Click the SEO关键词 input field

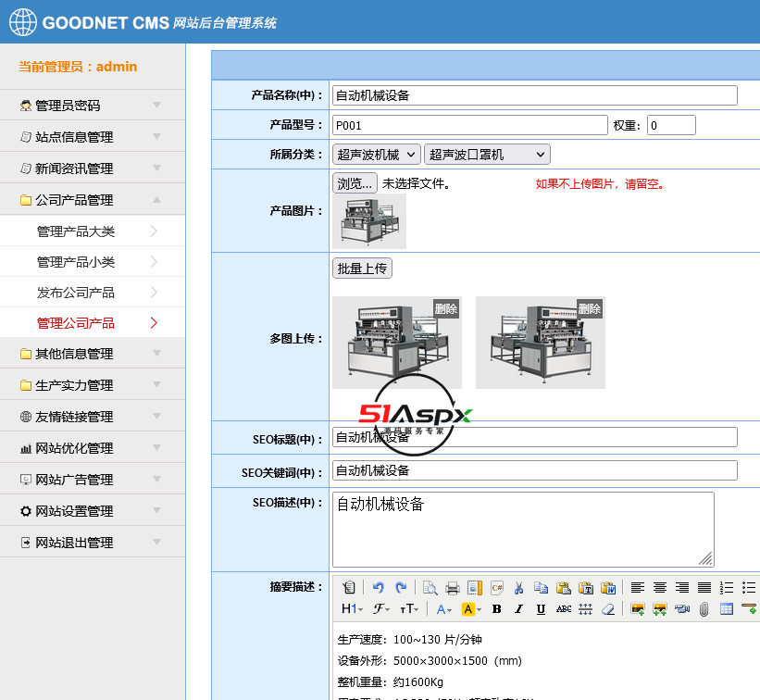[x=535, y=470]
